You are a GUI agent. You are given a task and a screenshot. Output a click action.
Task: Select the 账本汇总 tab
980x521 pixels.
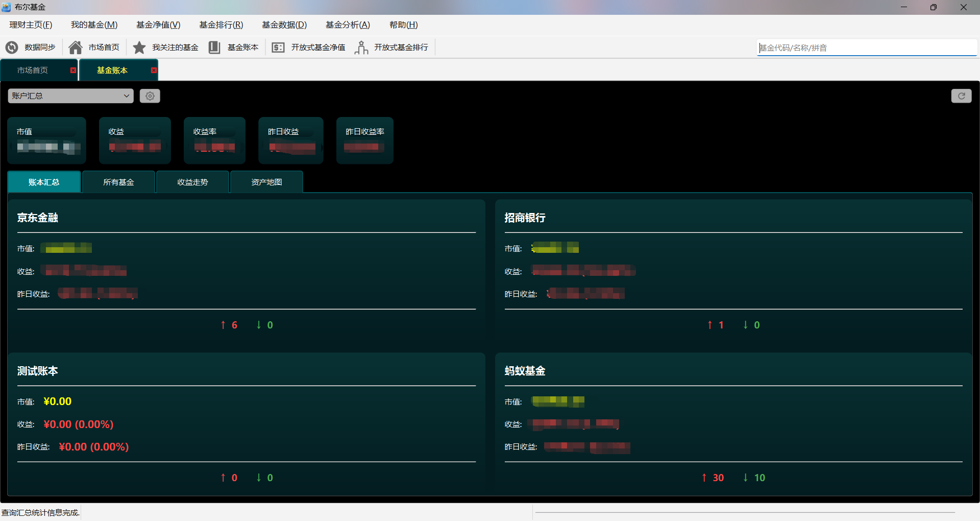point(44,182)
